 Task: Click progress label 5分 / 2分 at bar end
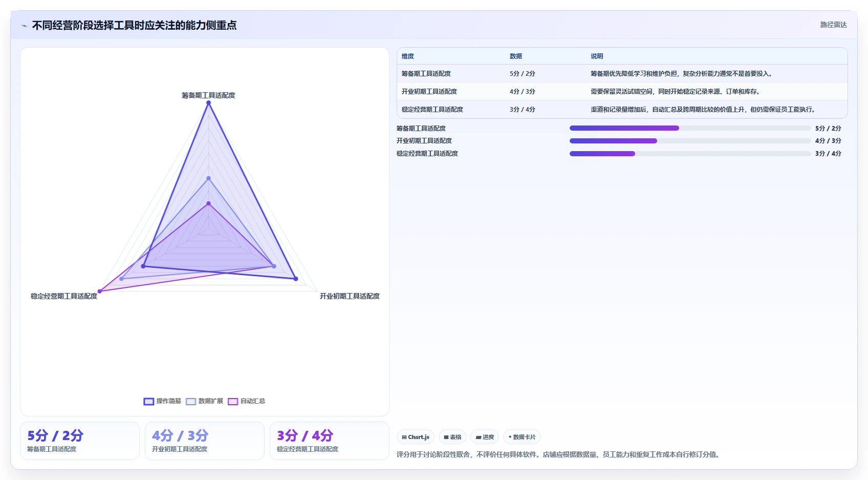pyautogui.click(x=828, y=128)
